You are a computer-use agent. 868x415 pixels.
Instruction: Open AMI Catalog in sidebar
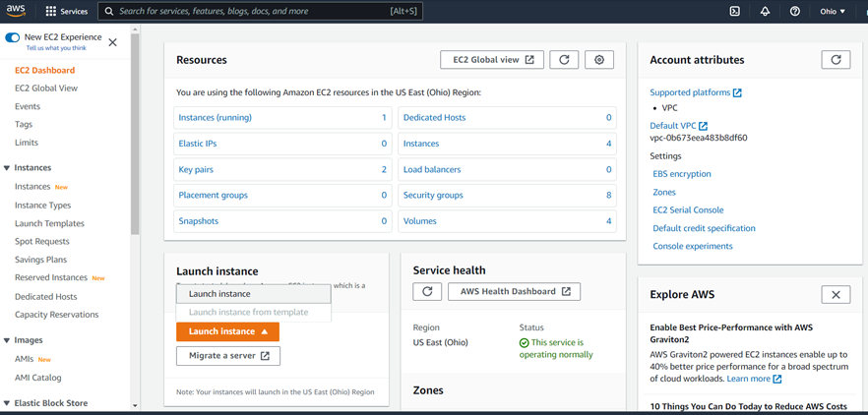[x=38, y=378]
